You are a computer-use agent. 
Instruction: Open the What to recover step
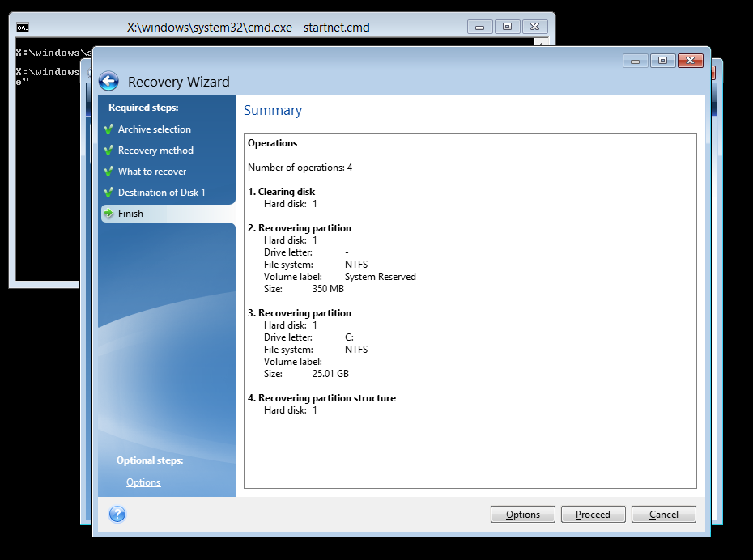[152, 172]
